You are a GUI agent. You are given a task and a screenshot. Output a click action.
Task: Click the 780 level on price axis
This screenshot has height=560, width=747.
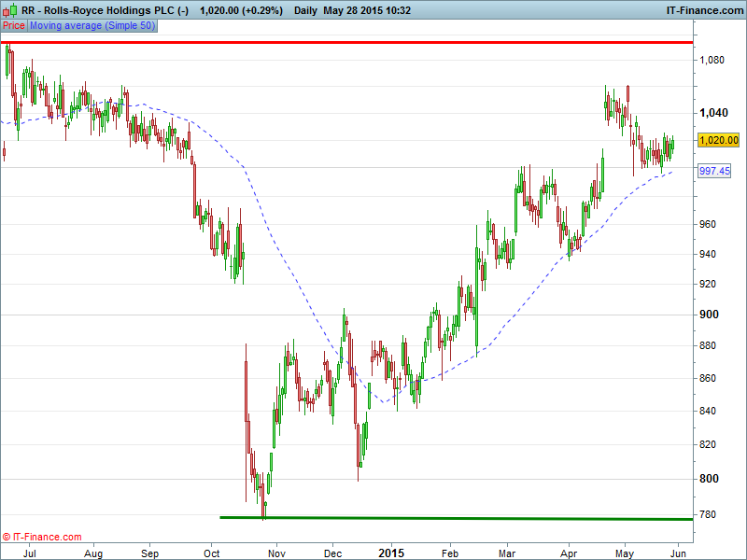710,514
